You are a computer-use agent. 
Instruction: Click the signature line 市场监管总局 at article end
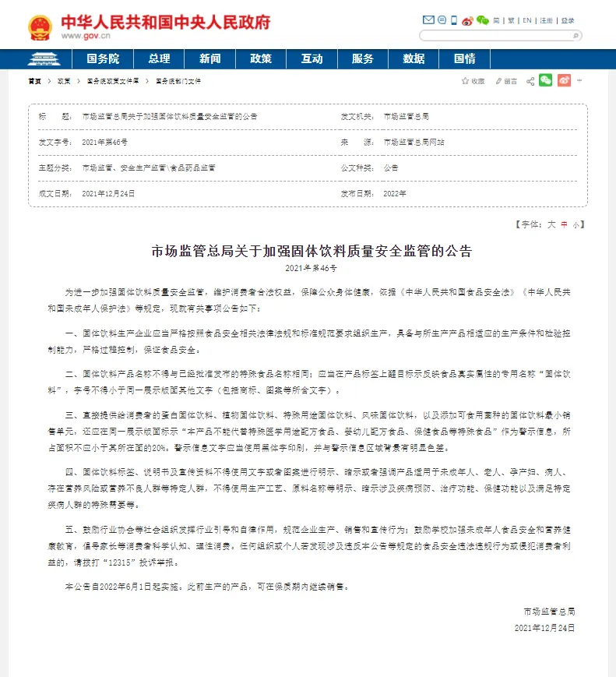(549, 612)
